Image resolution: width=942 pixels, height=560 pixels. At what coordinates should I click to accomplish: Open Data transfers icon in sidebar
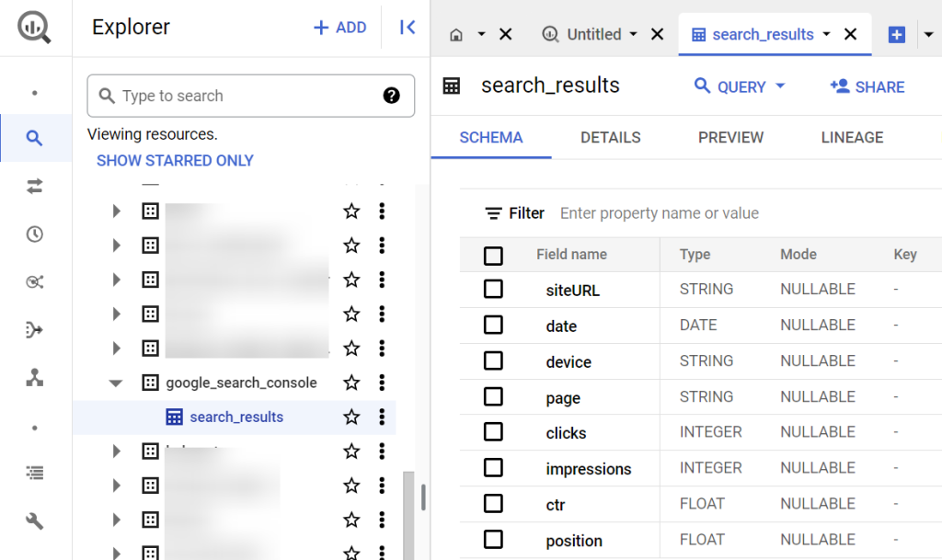[34, 186]
